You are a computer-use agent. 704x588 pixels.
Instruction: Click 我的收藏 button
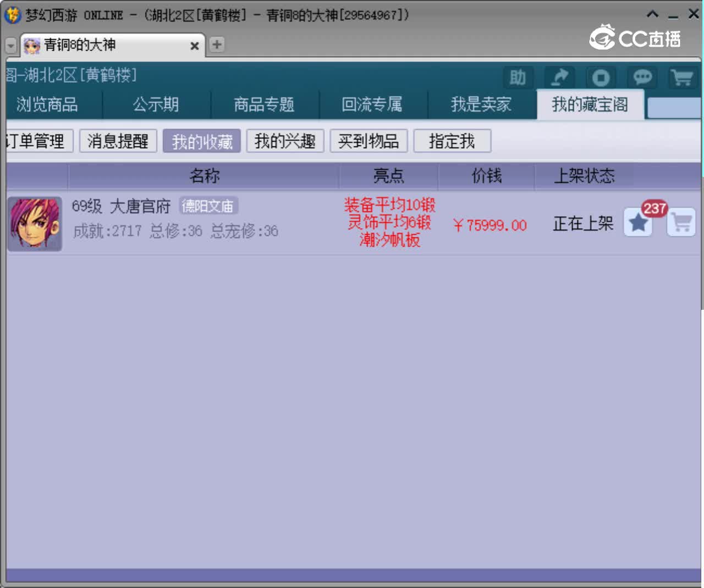click(202, 141)
